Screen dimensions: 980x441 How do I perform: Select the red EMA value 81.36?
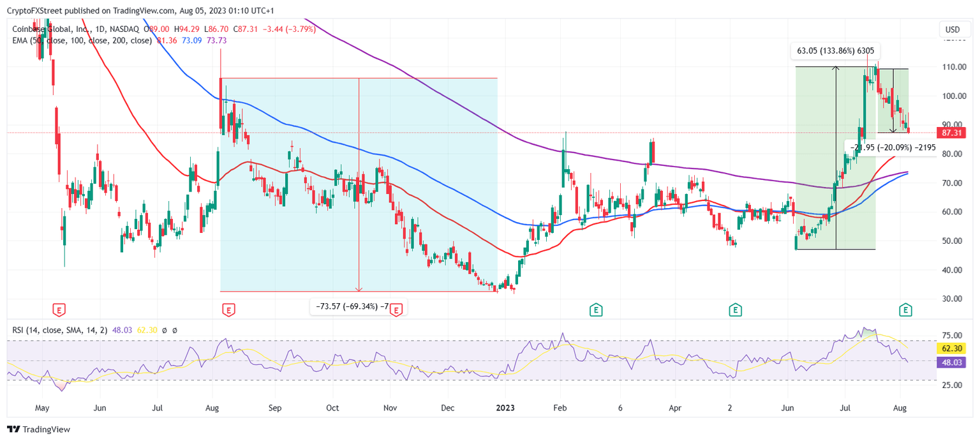(167, 40)
